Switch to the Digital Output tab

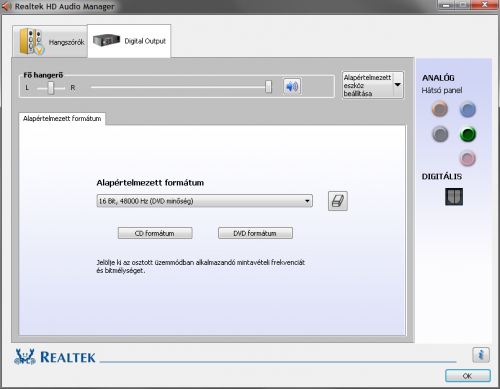pyautogui.click(x=129, y=41)
